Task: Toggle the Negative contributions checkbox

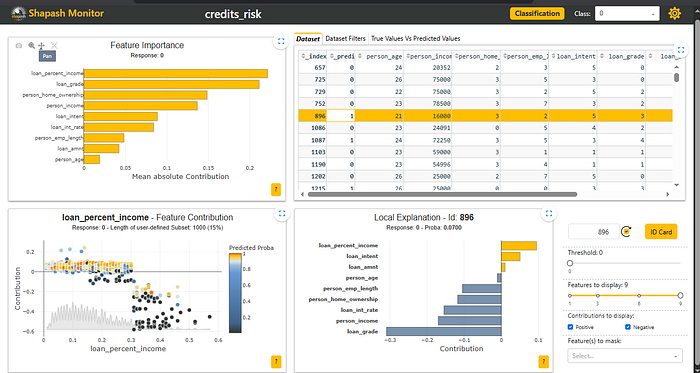Action: pyautogui.click(x=628, y=327)
